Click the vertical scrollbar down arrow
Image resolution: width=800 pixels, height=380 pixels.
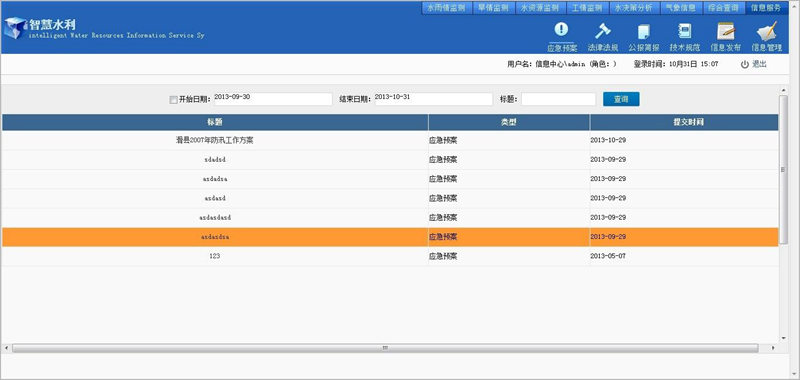tap(784, 338)
